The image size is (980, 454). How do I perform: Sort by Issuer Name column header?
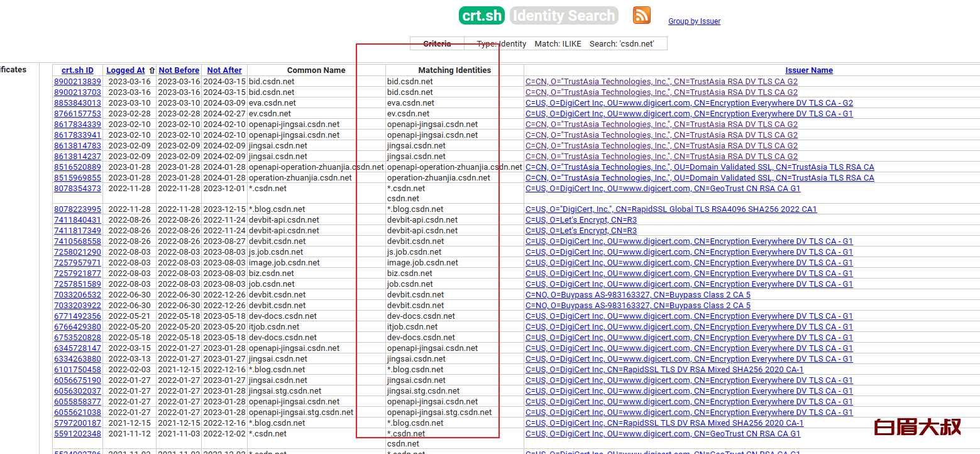(809, 70)
